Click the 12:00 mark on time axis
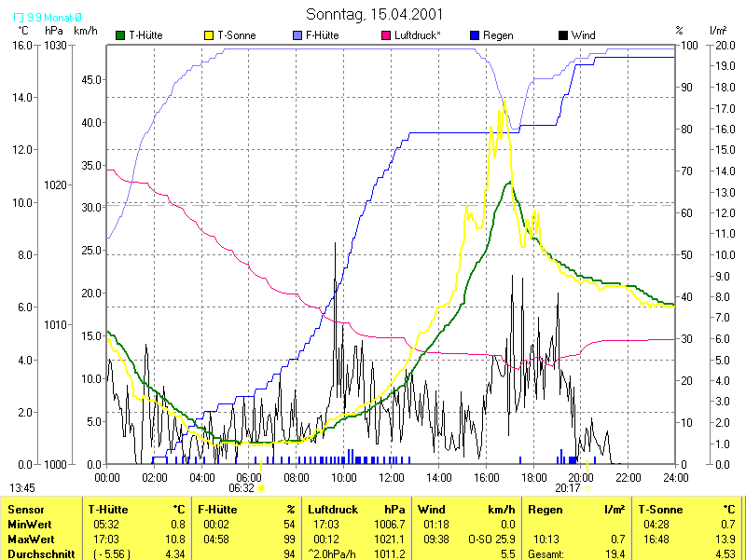This screenshot has width=746, height=560. (391, 477)
